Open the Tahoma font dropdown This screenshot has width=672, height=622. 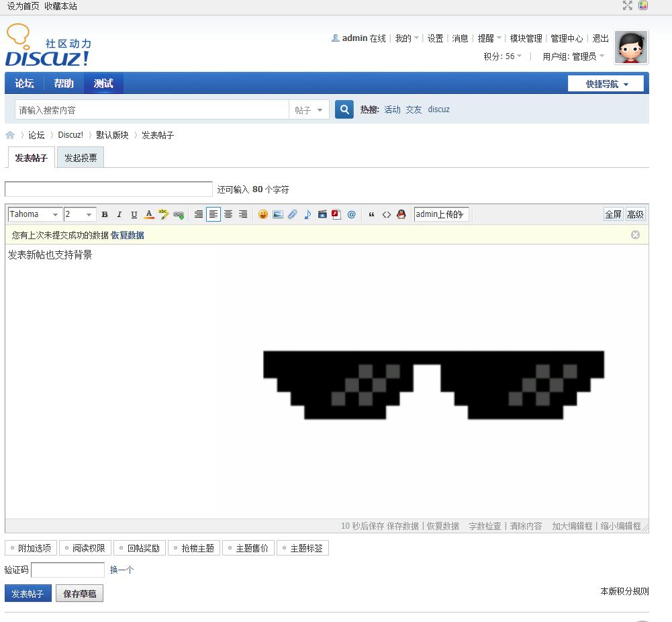tap(35, 214)
